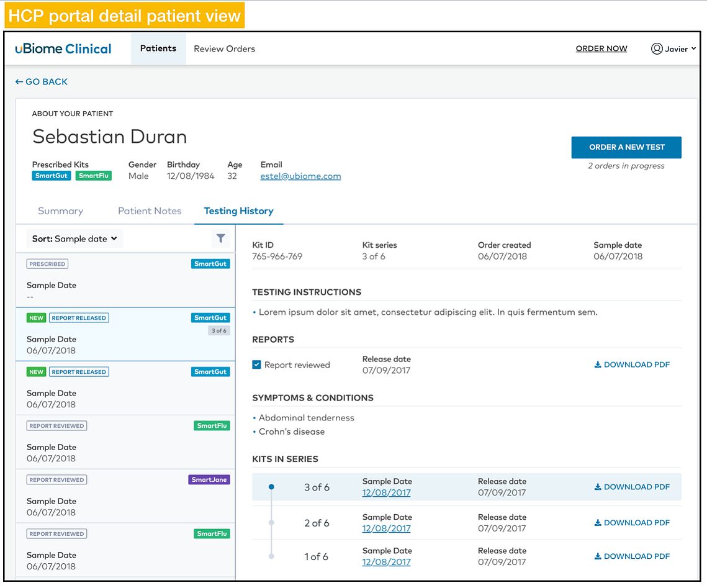Click the user avatar icon beside Javier

click(657, 48)
